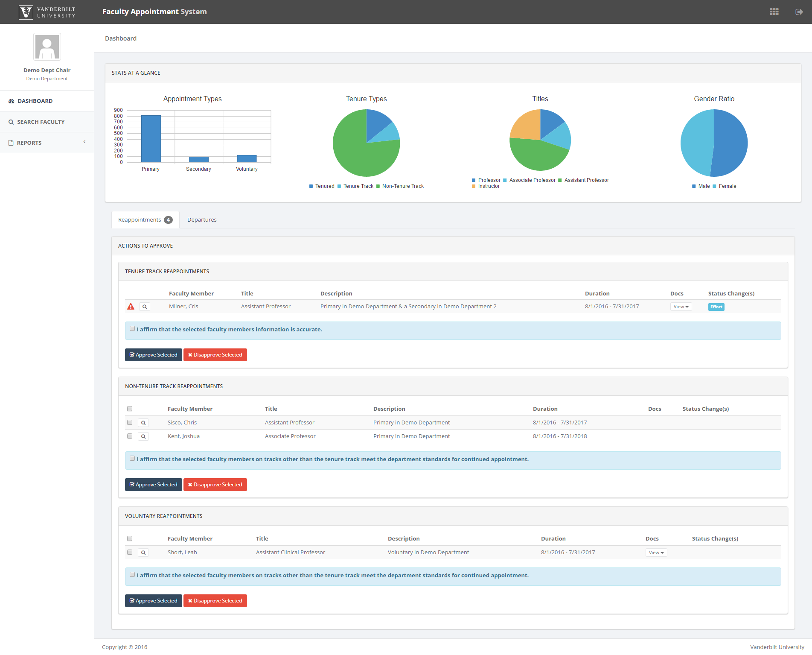Switch to the Departures tab
The image size is (812, 655).
click(x=202, y=220)
